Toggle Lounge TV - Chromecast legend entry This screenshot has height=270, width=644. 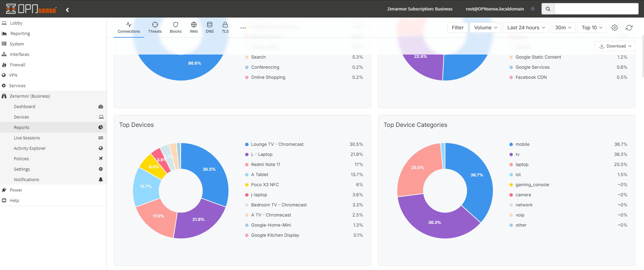point(277,144)
